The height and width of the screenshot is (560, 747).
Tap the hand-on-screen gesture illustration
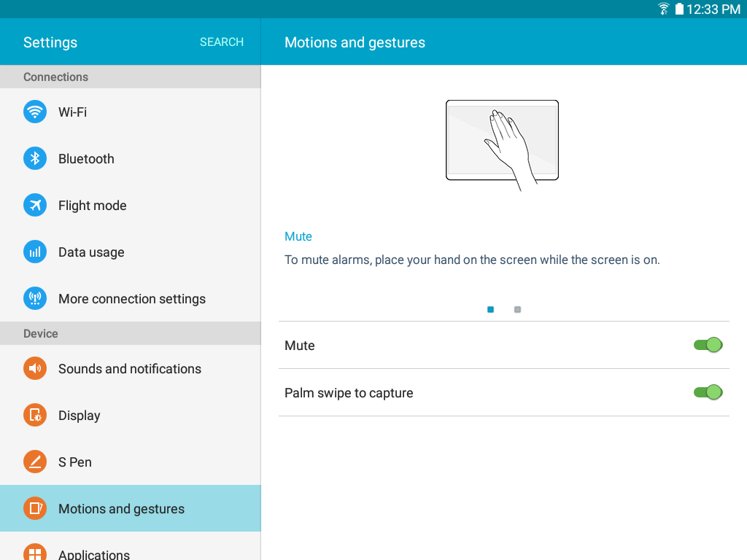coord(502,145)
